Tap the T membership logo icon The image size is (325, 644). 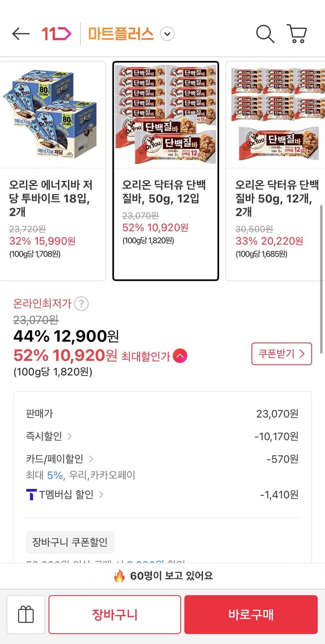(31, 494)
